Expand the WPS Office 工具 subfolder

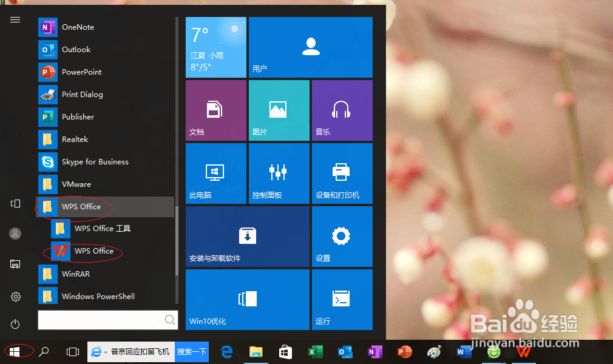112,228
